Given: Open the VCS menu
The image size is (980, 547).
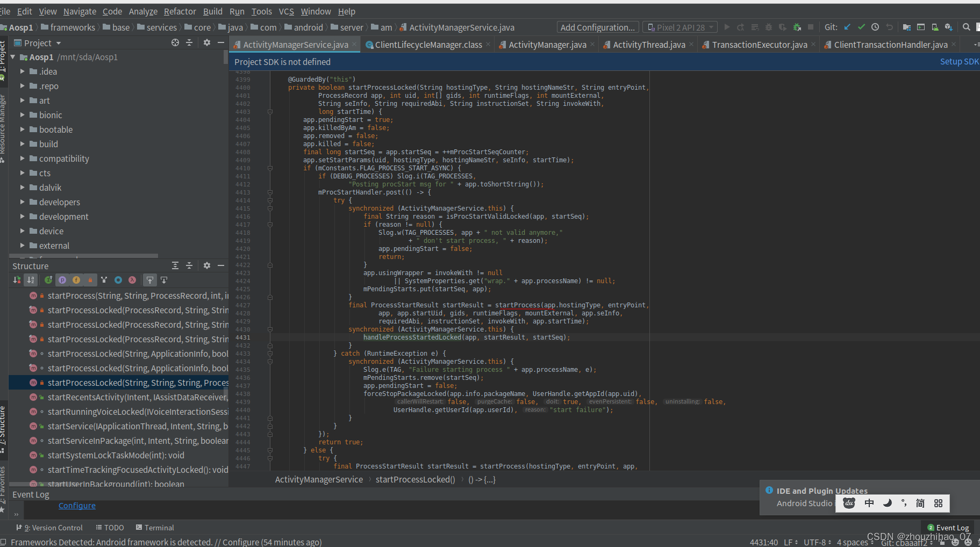Looking at the screenshot, I should pyautogui.click(x=287, y=11).
